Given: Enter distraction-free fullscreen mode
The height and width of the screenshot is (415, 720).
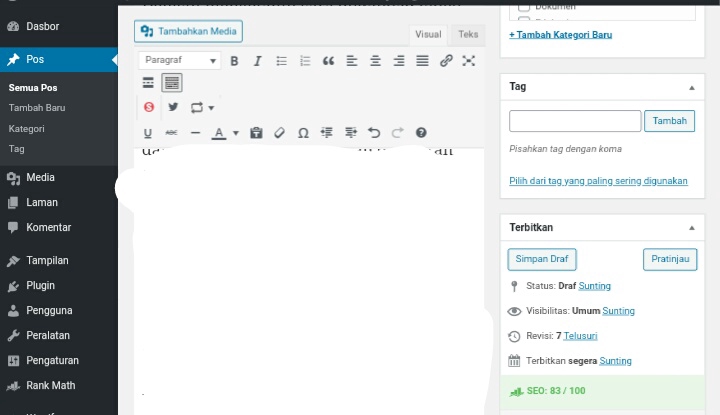Looking at the screenshot, I should [469, 61].
